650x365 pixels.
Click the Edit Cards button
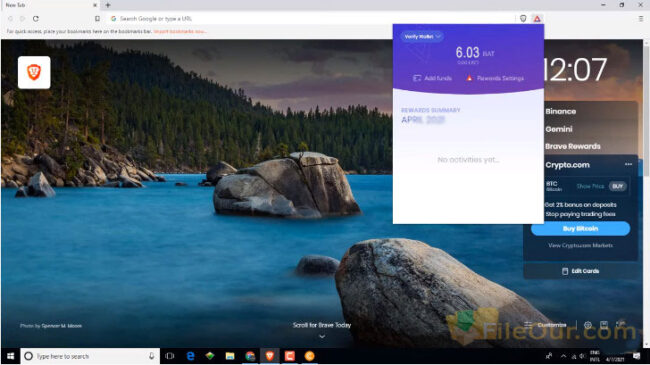[x=580, y=271]
